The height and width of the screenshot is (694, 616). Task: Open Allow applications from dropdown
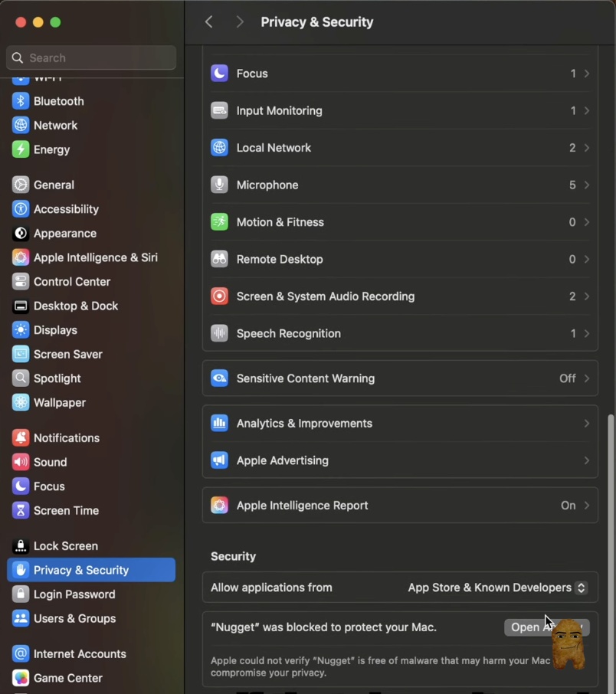[x=498, y=588]
